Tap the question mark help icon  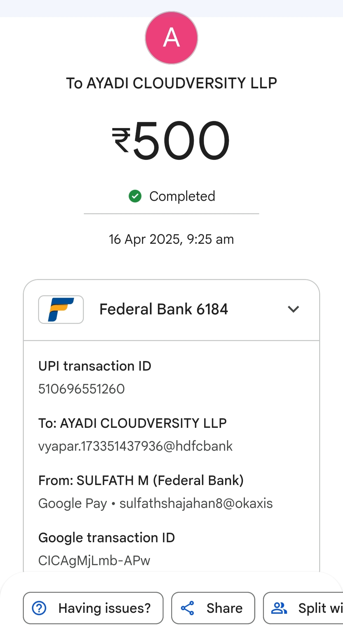click(x=39, y=608)
